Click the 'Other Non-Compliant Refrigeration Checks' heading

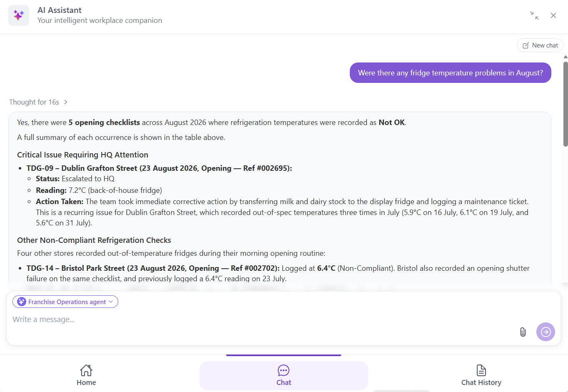(x=94, y=240)
